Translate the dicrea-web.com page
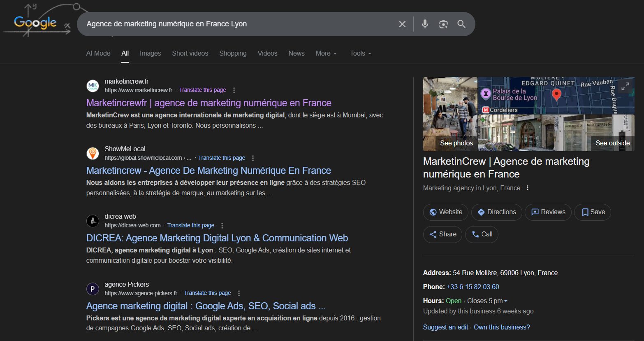 pos(191,226)
